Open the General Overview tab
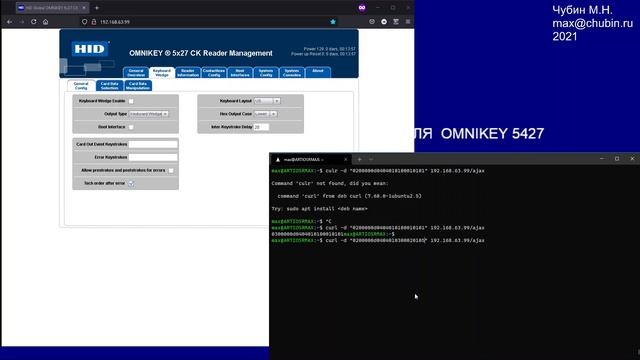Viewport: 640px width, 360px height. pyautogui.click(x=136, y=73)
